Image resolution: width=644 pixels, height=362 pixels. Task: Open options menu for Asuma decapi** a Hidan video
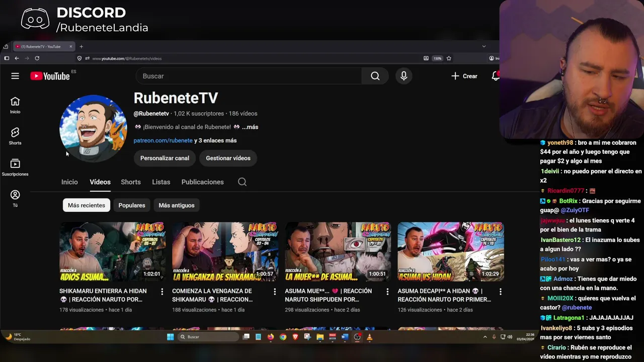click(500, 292)
